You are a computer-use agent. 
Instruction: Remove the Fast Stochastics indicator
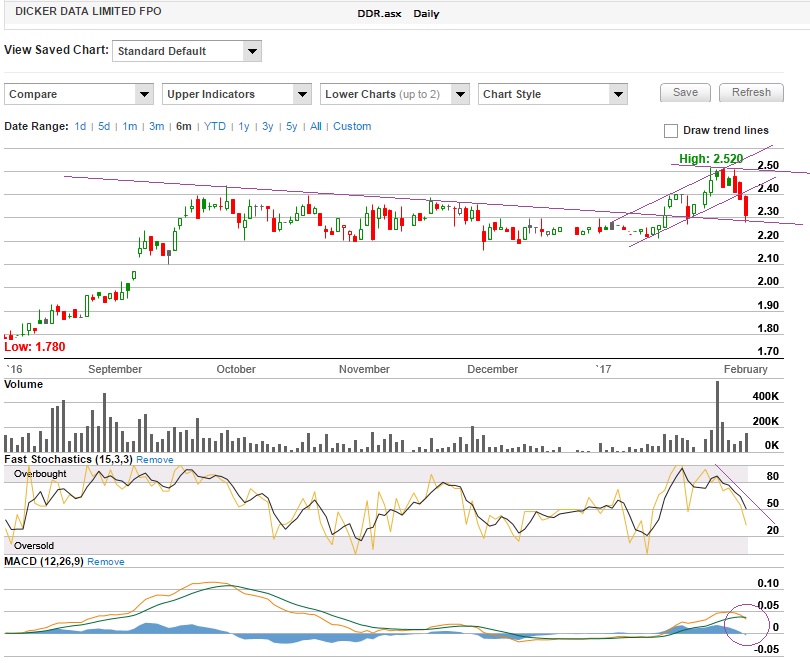tap(155, 460)
